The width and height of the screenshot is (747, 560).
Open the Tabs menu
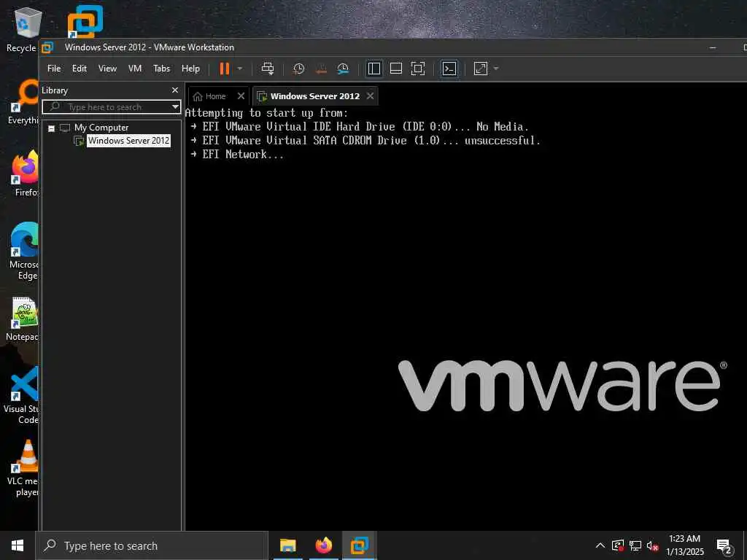click(x=161, y=69)
